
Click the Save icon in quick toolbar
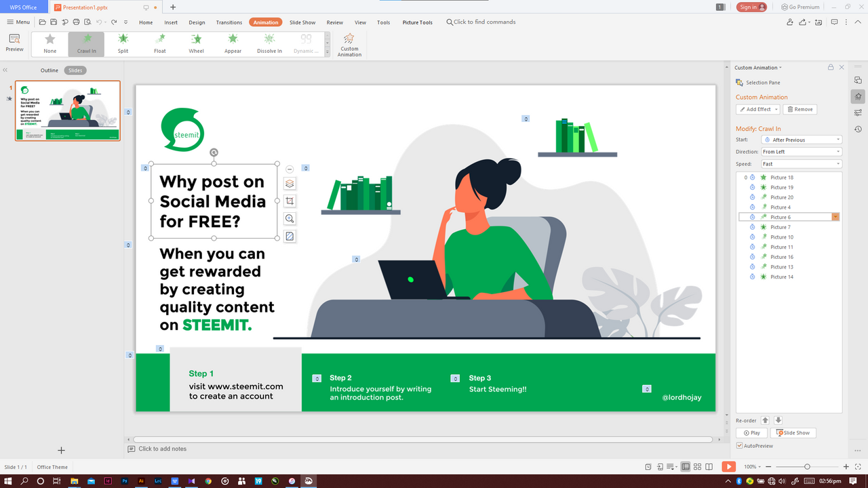point(54,22)
